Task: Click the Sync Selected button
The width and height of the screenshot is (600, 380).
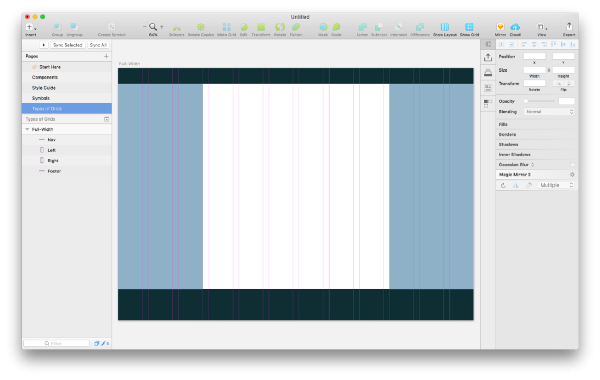Action: click(67, 45)
